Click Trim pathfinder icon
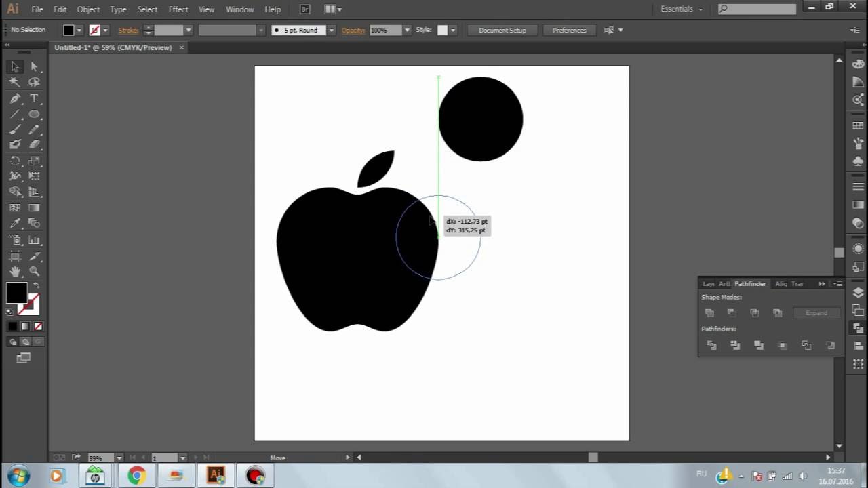Image resolution: width=868 pixels, height=488 pixels. click(x=735, y=345)
